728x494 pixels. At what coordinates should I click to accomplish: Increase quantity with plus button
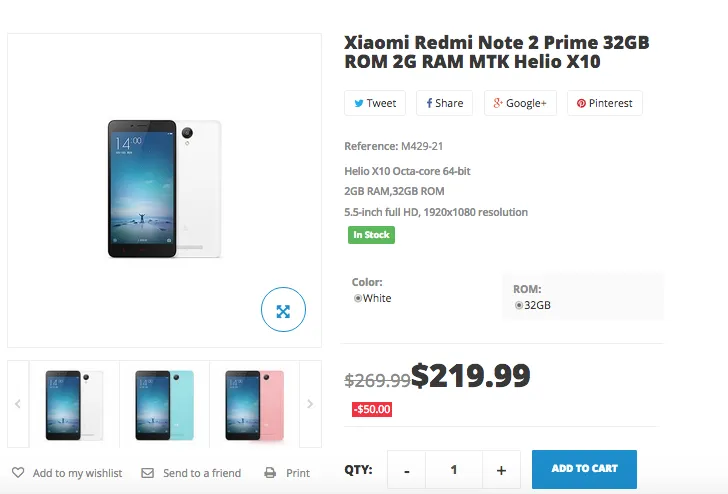(501, 470)
